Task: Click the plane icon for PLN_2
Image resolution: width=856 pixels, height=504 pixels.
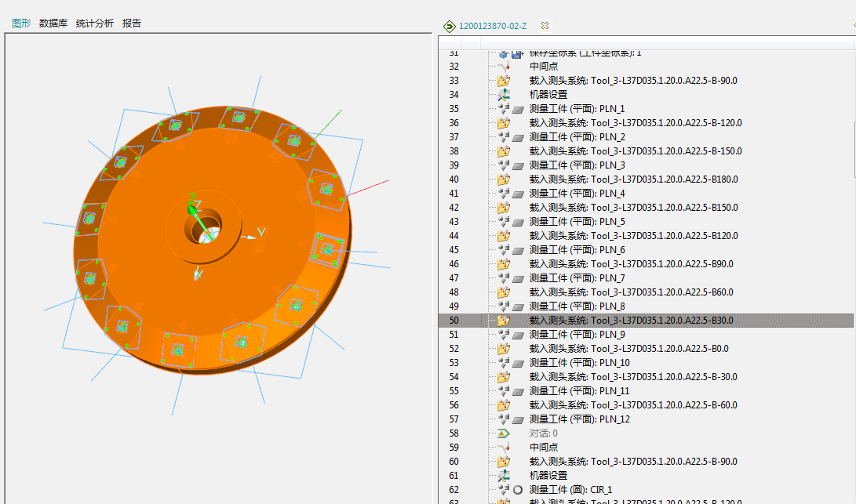Action: (518, 137)
